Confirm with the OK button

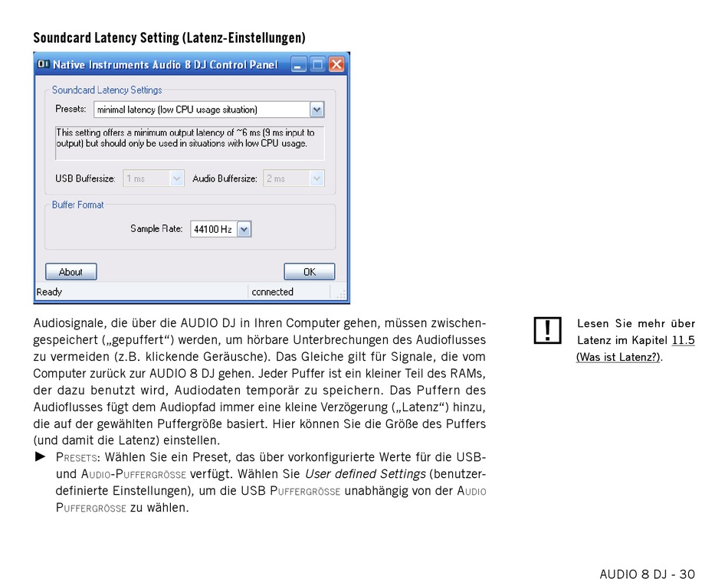pos(310,272)
